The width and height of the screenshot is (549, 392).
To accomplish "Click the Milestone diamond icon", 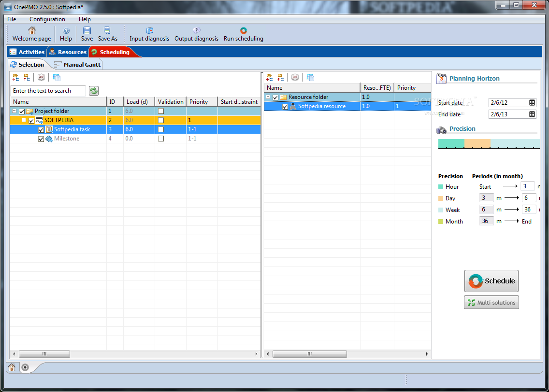I will point(49,139).
